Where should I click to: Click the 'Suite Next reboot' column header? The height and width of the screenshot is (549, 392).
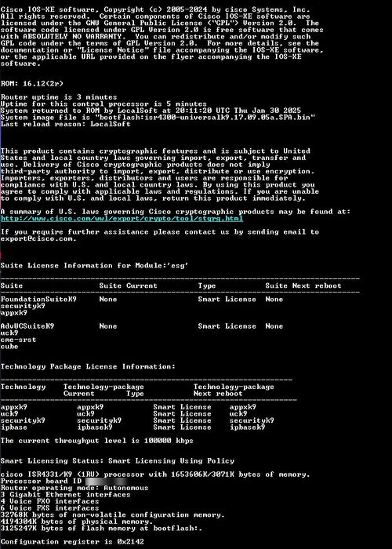(303, 285)
